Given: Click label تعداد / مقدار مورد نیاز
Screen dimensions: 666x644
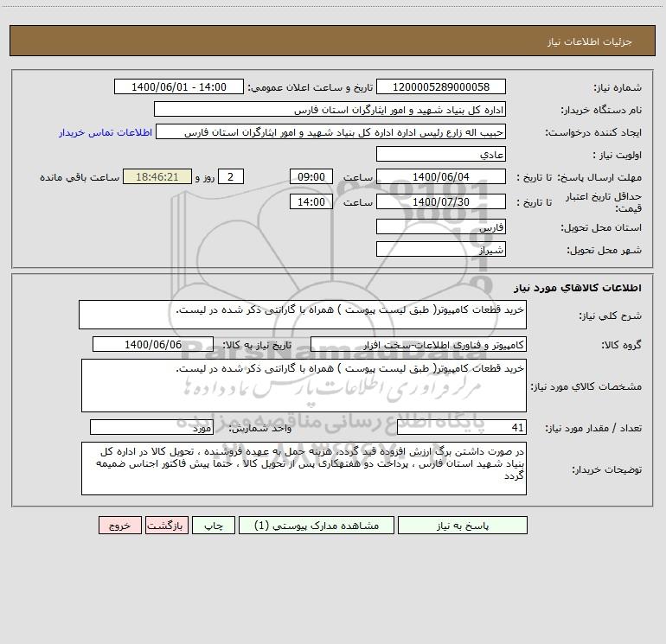Looking at the screenshot, I should pyautogui.click(x=593, y=429).
